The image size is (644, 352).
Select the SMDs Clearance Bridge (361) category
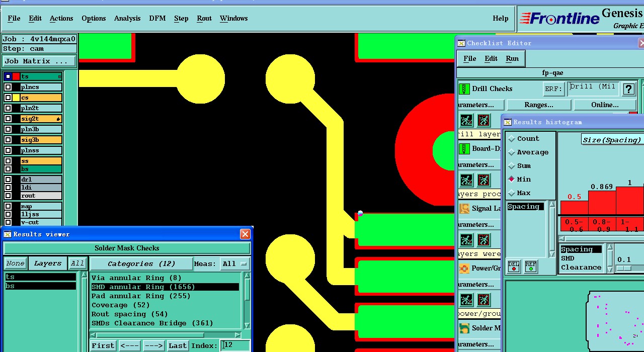pyautogui.click(x=152, y=323)
